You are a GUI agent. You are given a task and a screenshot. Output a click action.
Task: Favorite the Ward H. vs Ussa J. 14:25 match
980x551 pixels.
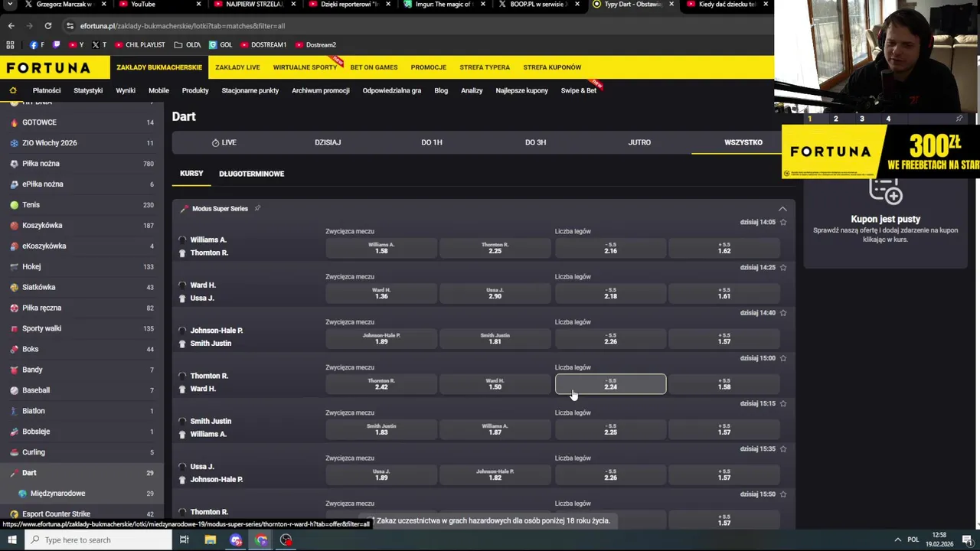tap(782, 268)
